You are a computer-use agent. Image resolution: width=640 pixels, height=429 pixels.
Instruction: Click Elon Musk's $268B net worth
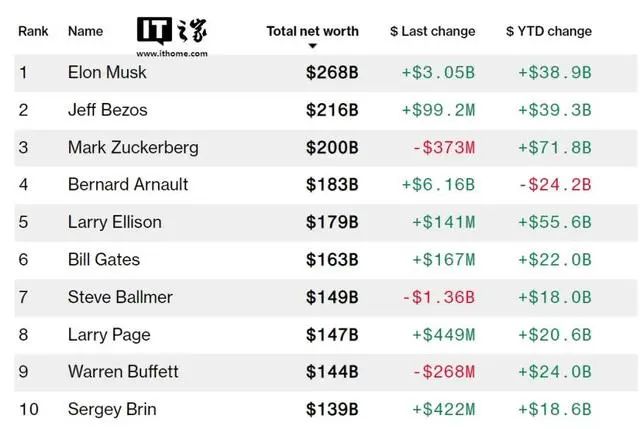332,73
